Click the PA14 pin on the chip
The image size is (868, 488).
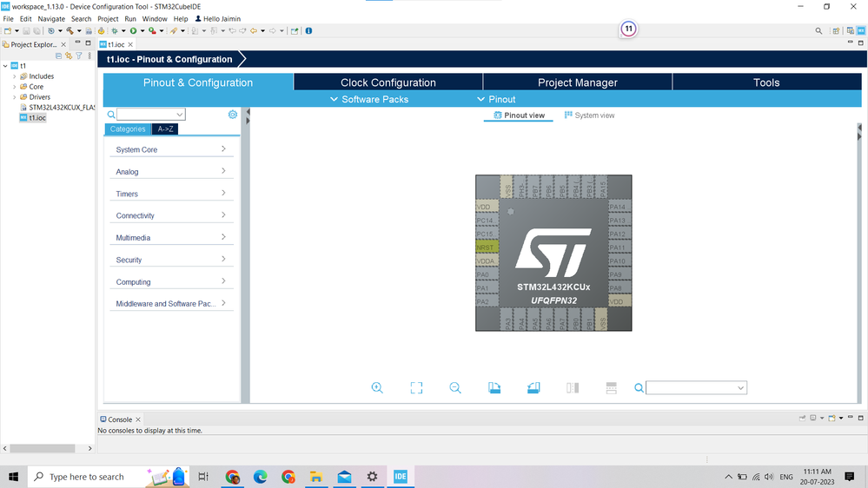[620, 207]
